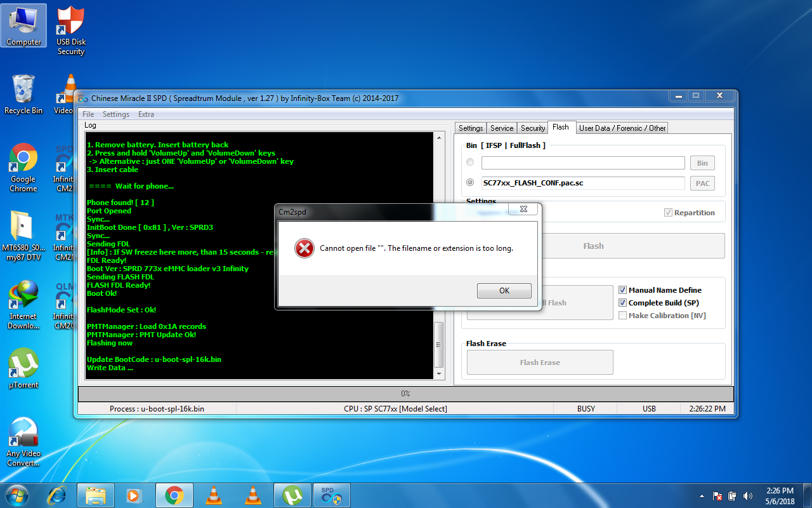Click 'CPU : SP SC77xx [Model Select]' status entry
The width and height of the screenshot is (812, 508).
click(x=395, y=409)
